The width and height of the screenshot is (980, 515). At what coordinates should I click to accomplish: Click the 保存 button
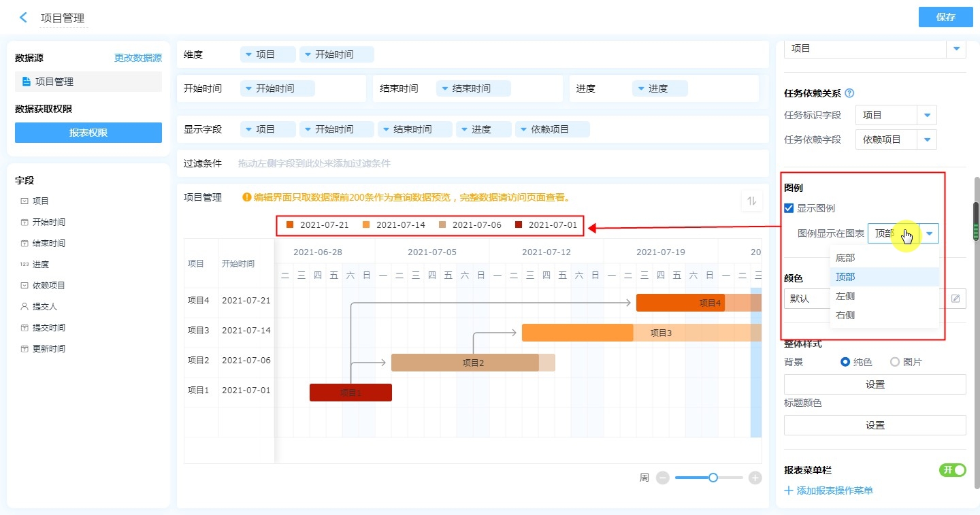pos(945,18)
